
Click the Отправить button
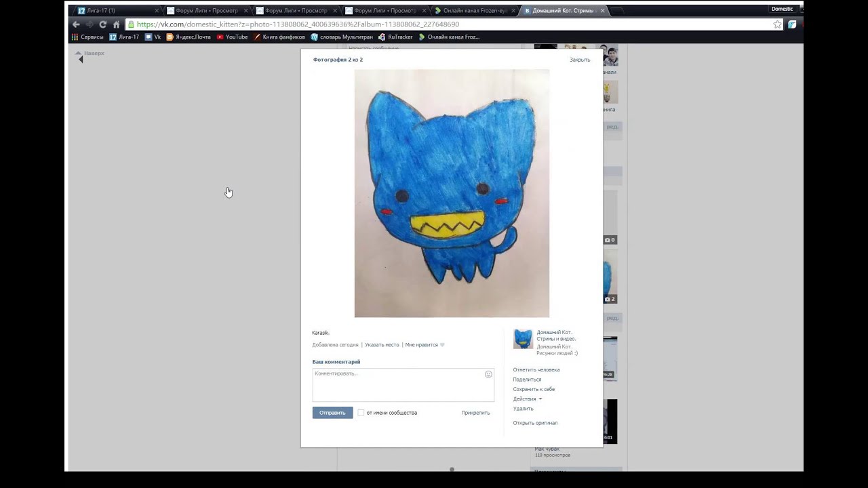coord(332,413)
